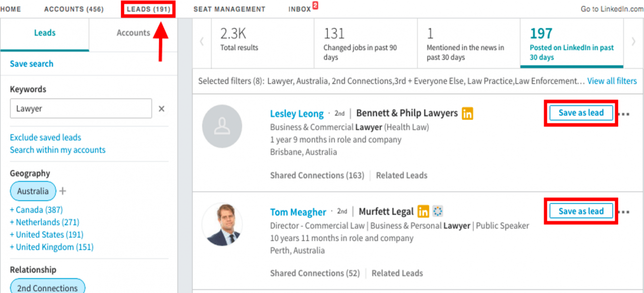644x293 pixels.
Task: Toggle the 2nd Connections relationship filter
Action: [47, 287]
